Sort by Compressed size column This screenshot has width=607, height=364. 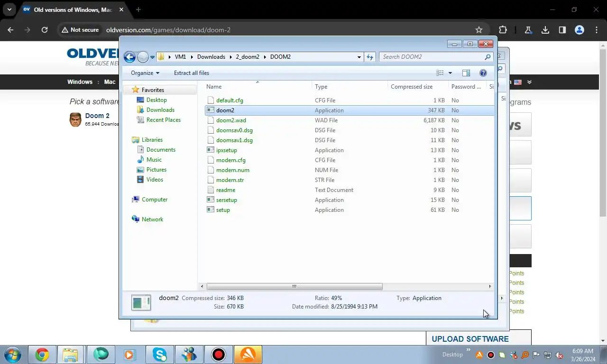417,87
